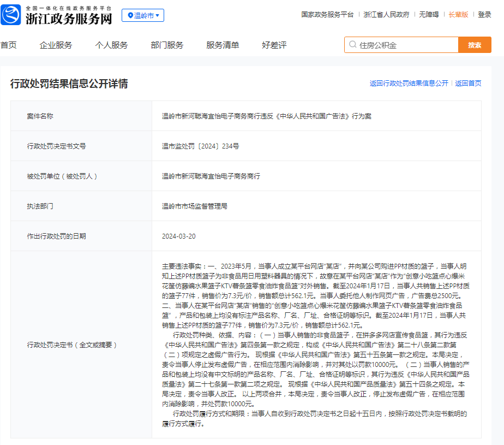504x445 pixels.
Task: Click 返回行政处罚结果信息公开 link
Action: (409, 84)
